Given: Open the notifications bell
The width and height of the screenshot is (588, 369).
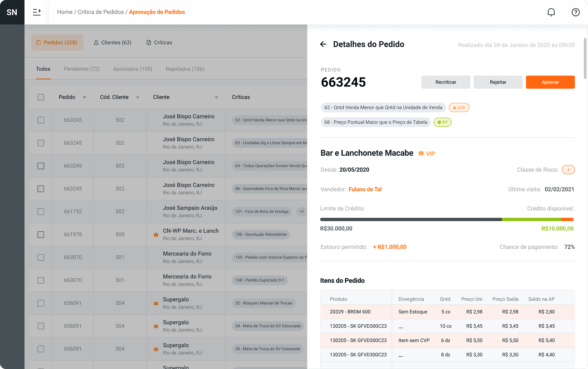Looking at the screenshot, I should (551, 12).
